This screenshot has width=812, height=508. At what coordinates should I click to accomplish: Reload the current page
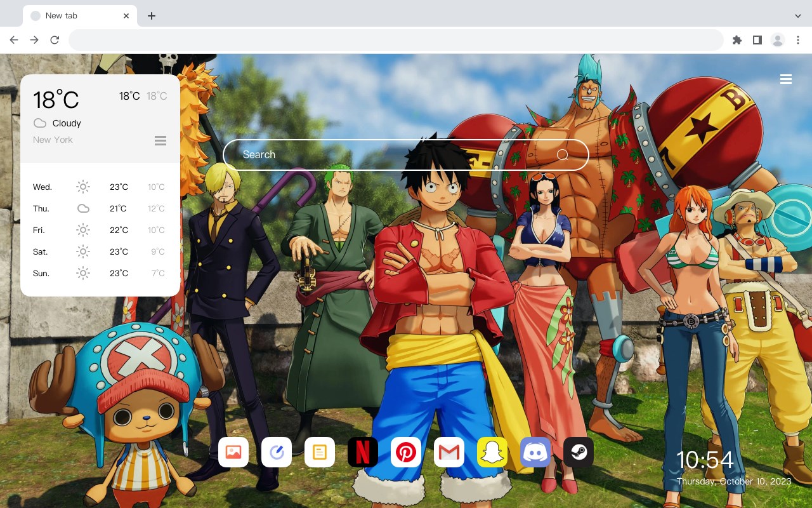point(55,40)
